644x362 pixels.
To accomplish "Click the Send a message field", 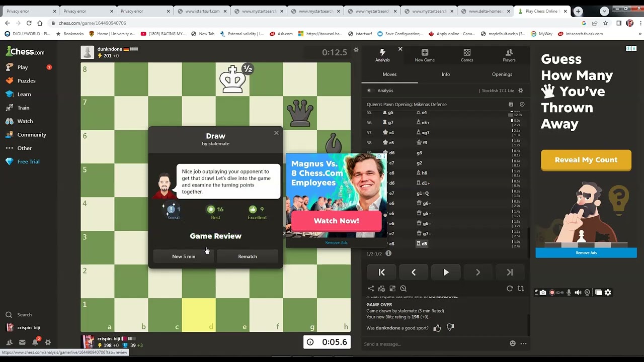I will point(433,344).
